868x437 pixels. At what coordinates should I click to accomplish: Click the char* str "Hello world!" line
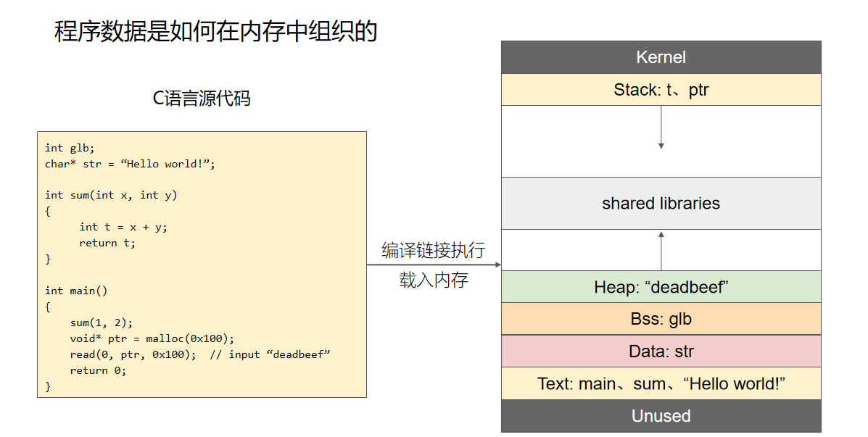130,164
